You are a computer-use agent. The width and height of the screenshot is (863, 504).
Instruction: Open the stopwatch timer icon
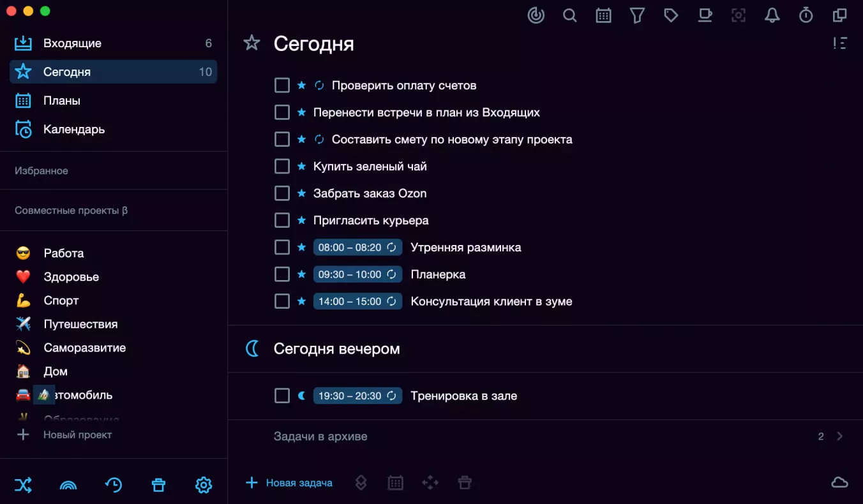pos(806,15)
